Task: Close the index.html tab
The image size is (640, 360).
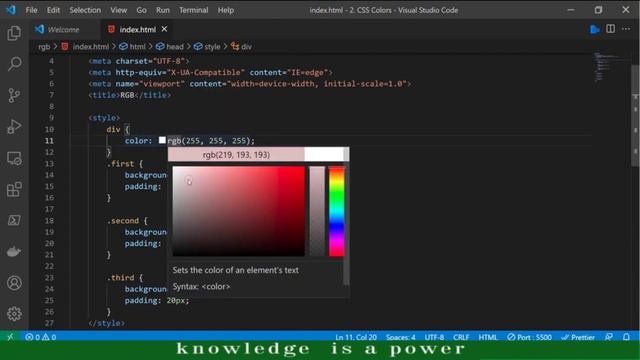Action: coord(164,29)
